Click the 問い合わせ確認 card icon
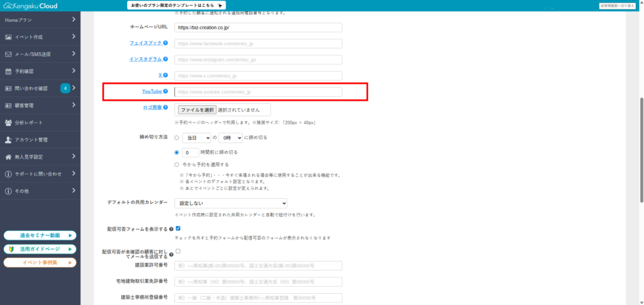 click(x=8, y=88)
